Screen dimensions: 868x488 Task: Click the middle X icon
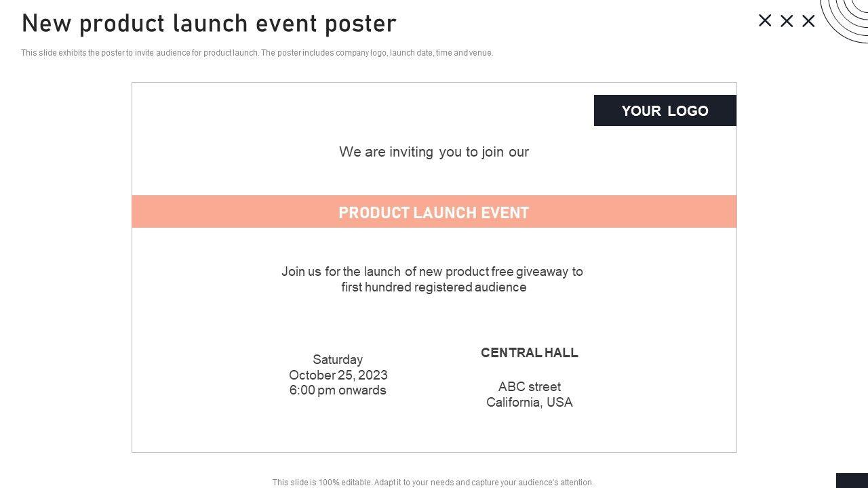(787, 21)
